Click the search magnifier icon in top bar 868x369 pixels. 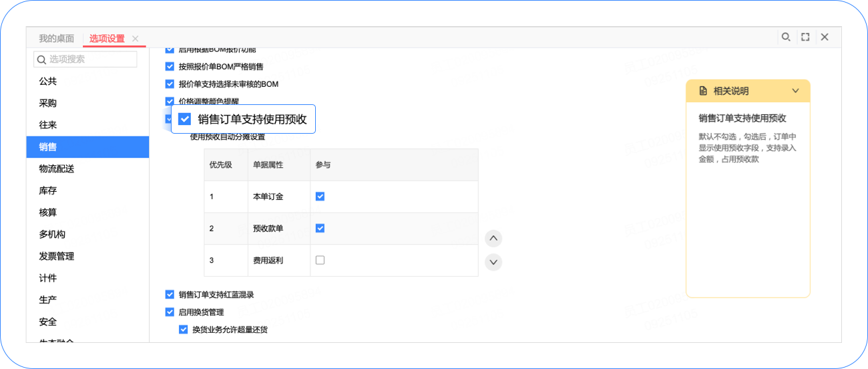point(786,37)
